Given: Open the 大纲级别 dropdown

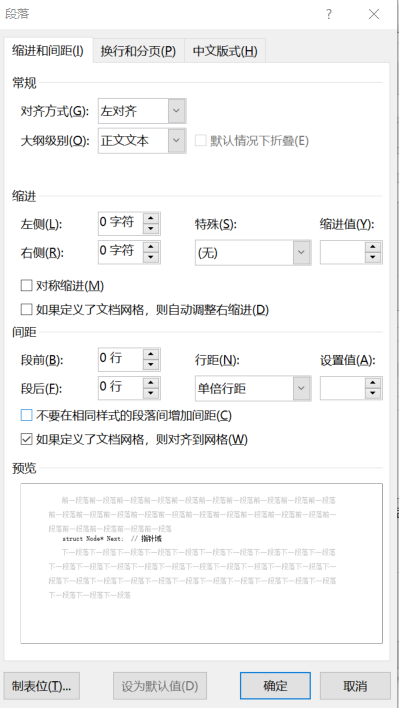Looking at the screenshot, I should (176, 140).
